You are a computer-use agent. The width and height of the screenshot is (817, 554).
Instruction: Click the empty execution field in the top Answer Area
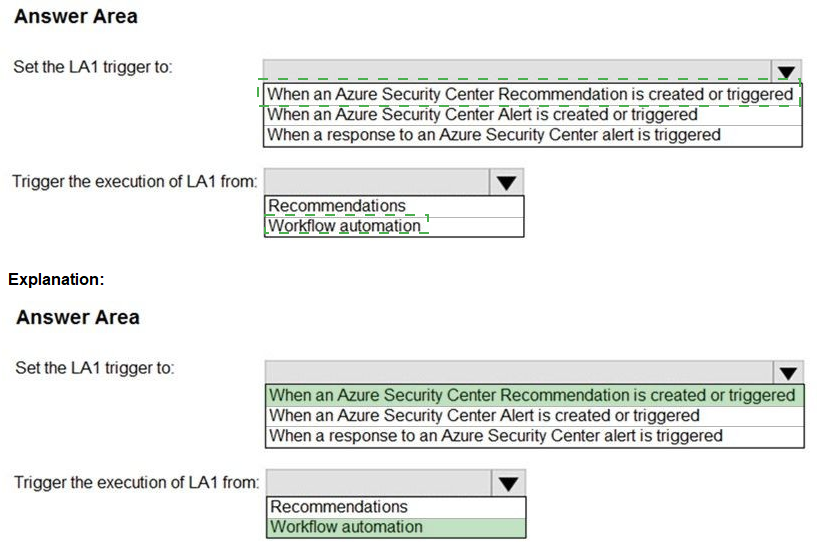pos(377,182)
